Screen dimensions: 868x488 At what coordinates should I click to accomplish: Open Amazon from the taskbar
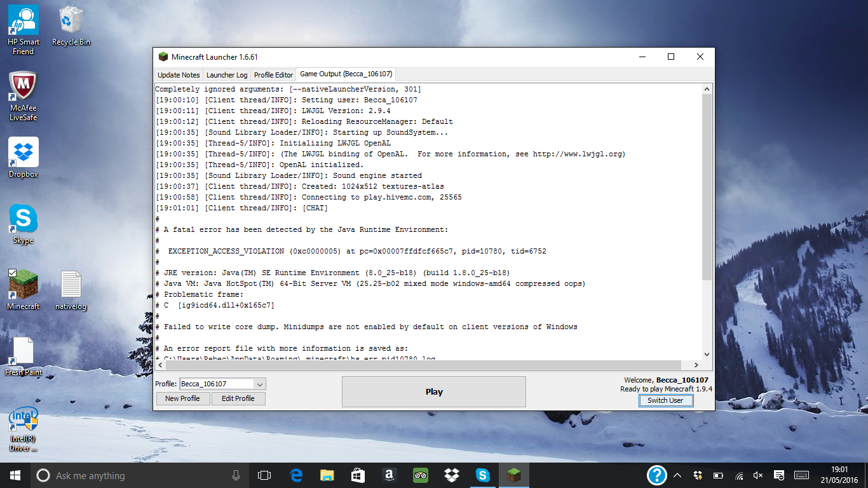[389, 475]
